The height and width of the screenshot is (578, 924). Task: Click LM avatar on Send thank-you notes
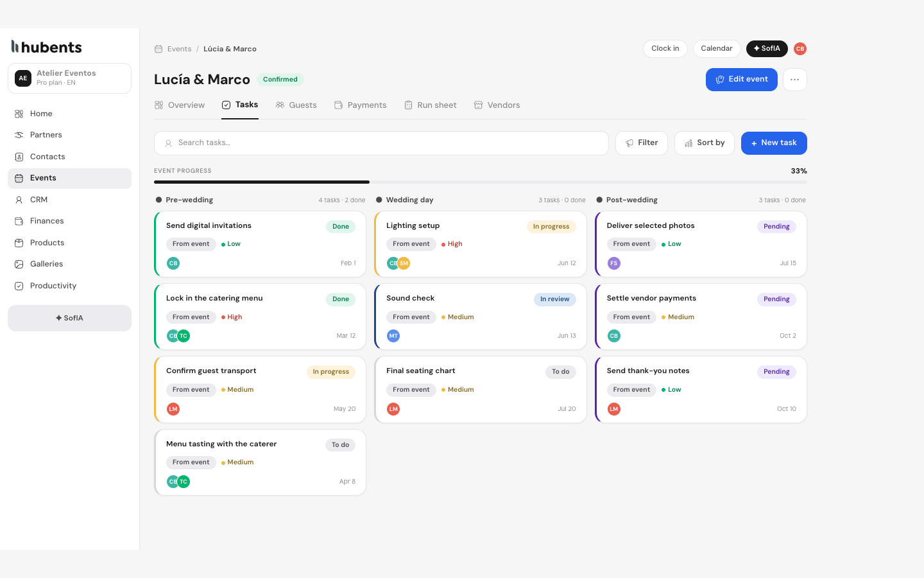tap(614, 409)
